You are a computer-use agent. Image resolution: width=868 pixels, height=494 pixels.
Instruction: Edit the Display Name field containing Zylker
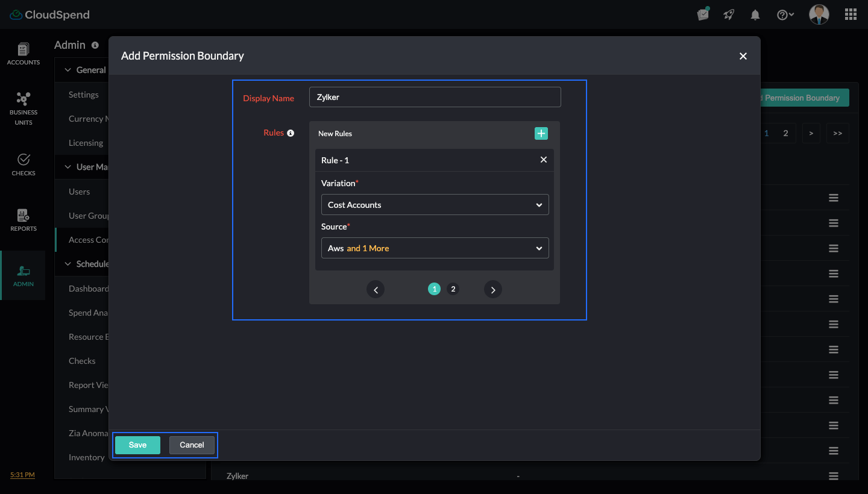tap(435, 97)
